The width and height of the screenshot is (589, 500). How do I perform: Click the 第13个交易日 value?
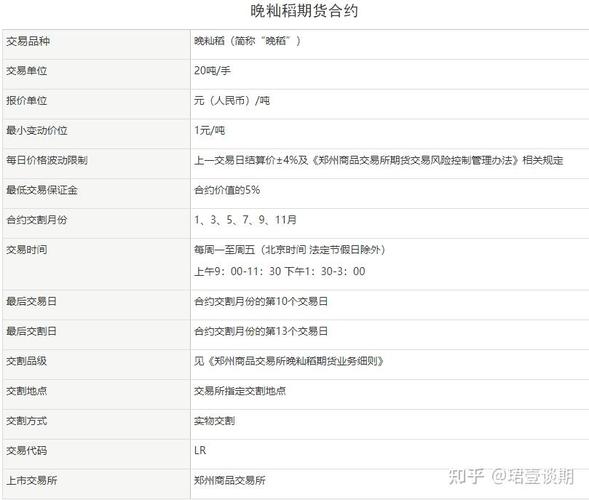[261, 331]
